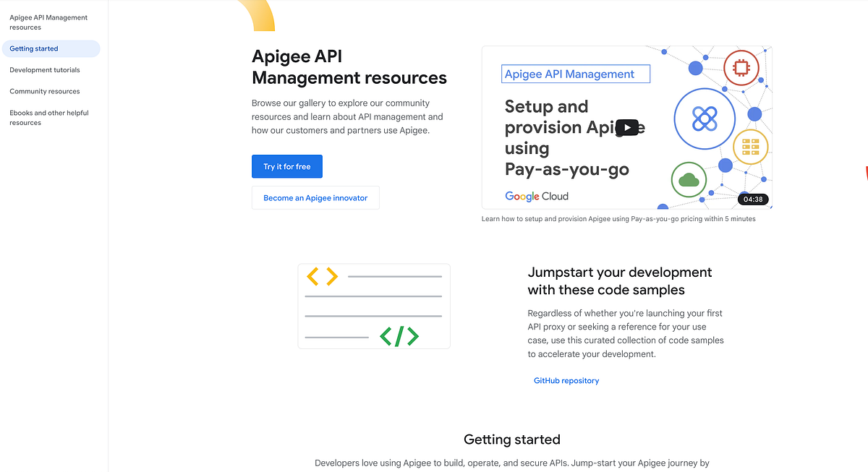
Task: Click the red chip icon in video
Action: [x=741, y=68]
